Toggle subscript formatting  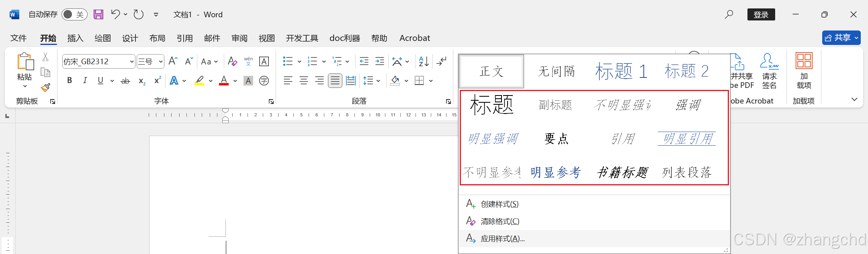(142, 81)
